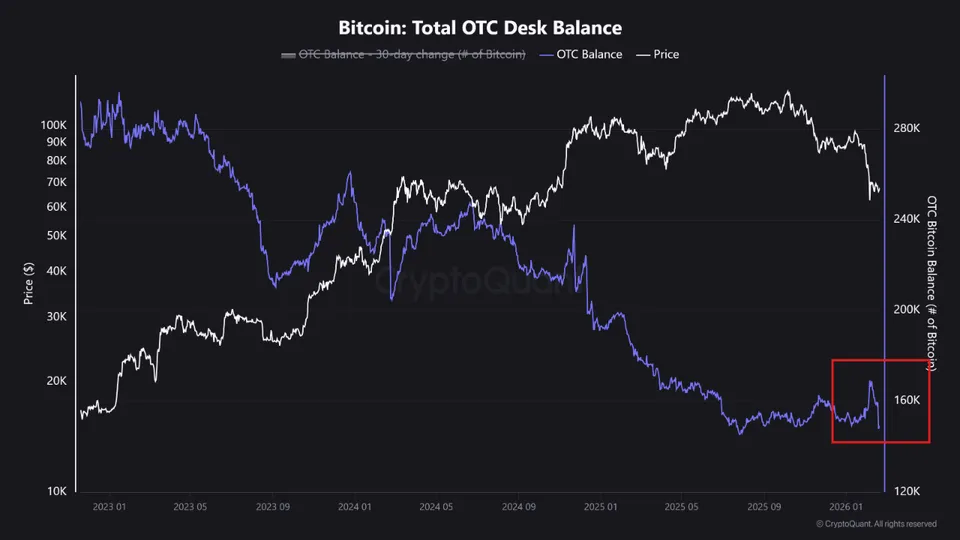Screen dimensions: 960x540
Task: Click the gray 30-day change legend bar icon
Action: coord(288,55)
